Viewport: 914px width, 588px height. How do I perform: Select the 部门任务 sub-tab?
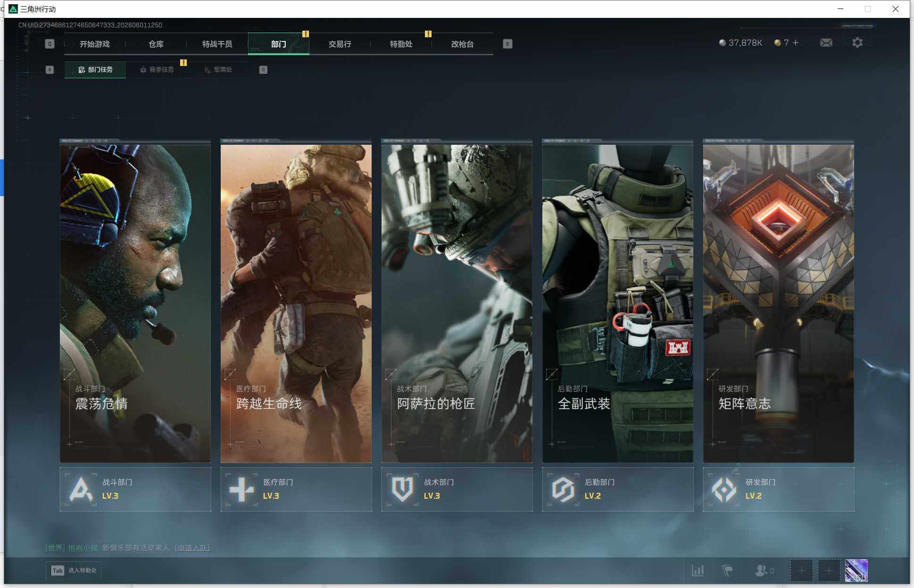click(95, 70)
